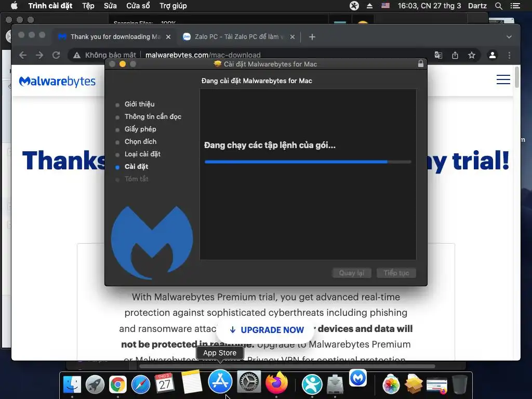Close the Zalo PC tab
The width and height of the screenshot is (532, 399).
click(292, 37)
